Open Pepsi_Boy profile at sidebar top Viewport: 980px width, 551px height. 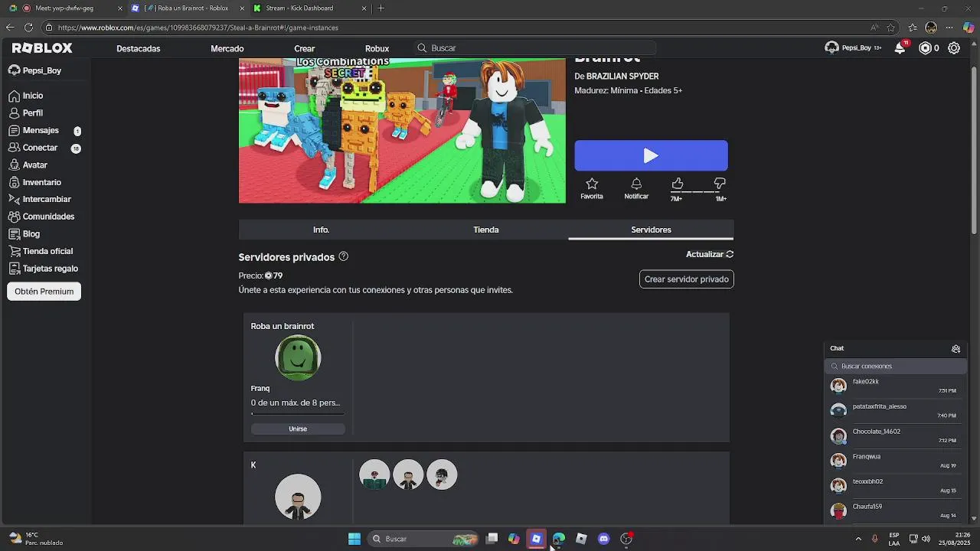[35, 70]
